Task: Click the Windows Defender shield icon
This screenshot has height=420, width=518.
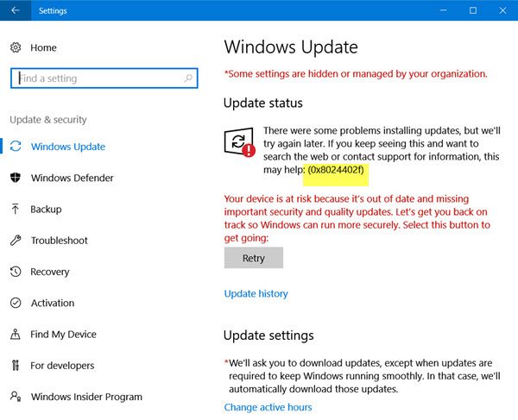Action: coord(16,178)
